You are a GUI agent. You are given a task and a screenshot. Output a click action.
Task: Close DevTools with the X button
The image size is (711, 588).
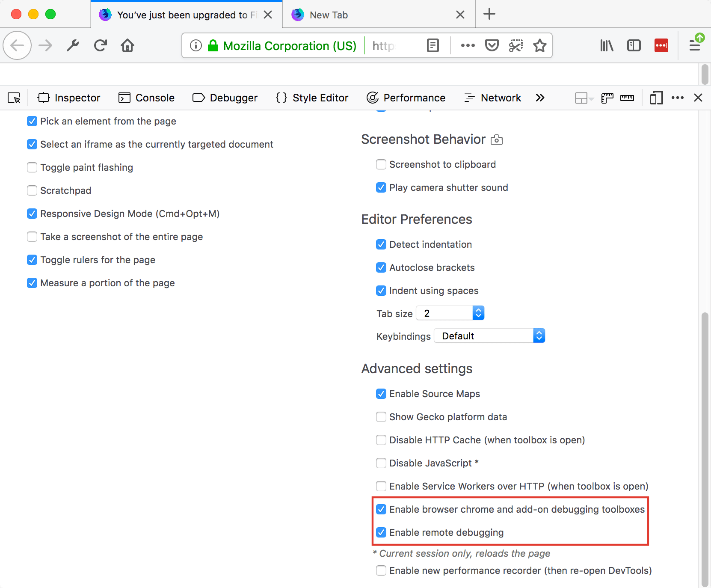(x=698, y=98)
